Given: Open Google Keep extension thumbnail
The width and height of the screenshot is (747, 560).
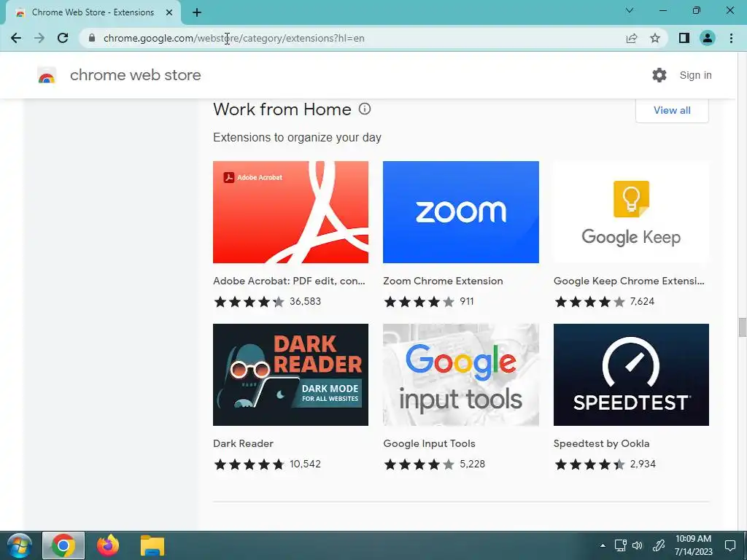Looking at the screenshot, I should 631,212.
